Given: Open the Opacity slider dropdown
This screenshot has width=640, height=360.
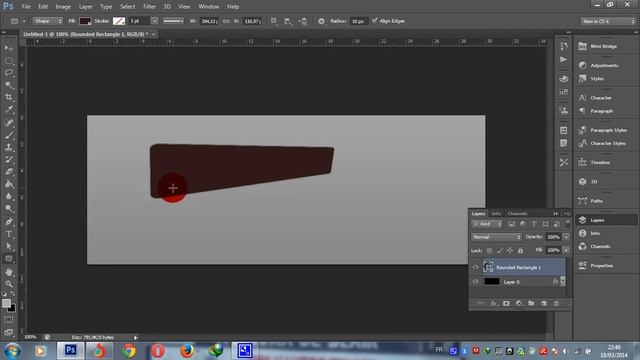Looking at the screenshot, I should (x=566, y=237).
